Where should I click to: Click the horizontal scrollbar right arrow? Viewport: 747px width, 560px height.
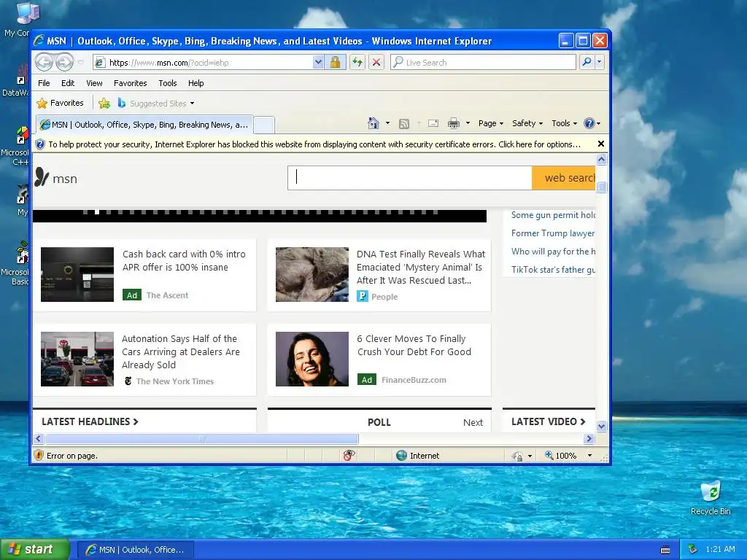(x=589, y=438)
